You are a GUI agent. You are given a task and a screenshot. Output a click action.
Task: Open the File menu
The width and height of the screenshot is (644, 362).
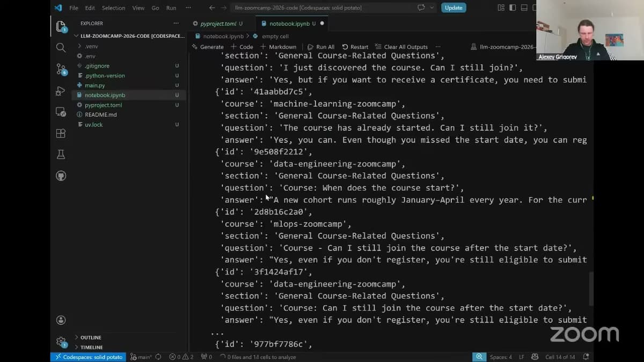pyautogui.click(x=74, y=8)
